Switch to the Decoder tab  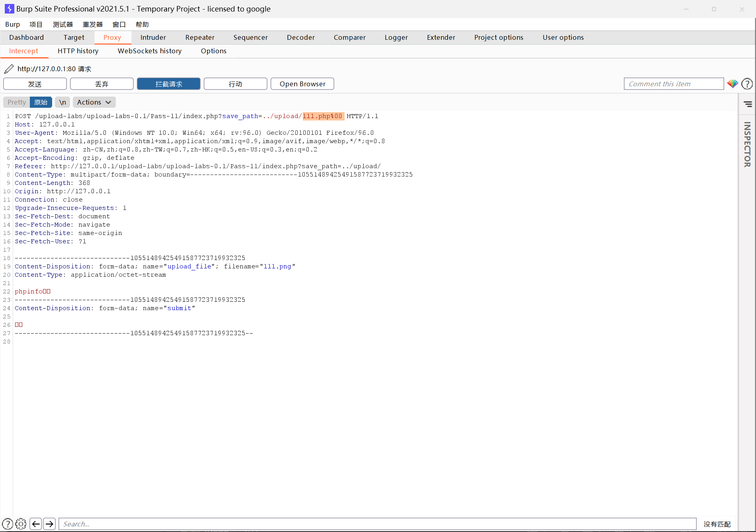click(301, 37)
